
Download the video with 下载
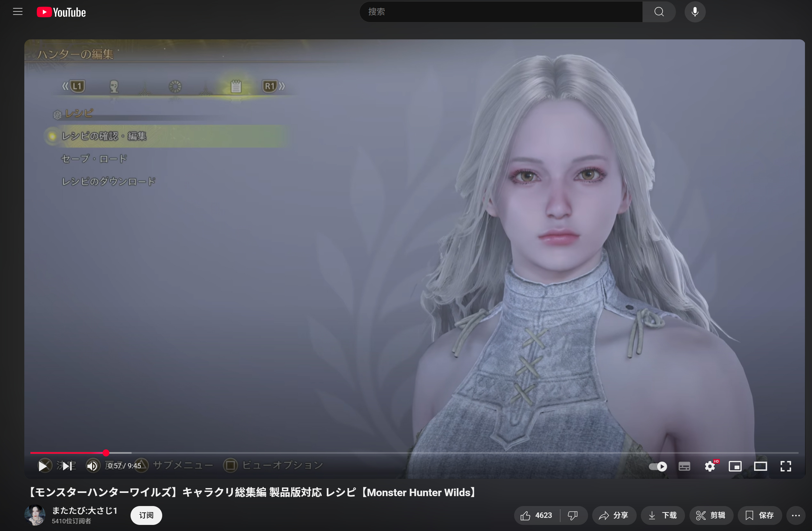pos(663,516)
